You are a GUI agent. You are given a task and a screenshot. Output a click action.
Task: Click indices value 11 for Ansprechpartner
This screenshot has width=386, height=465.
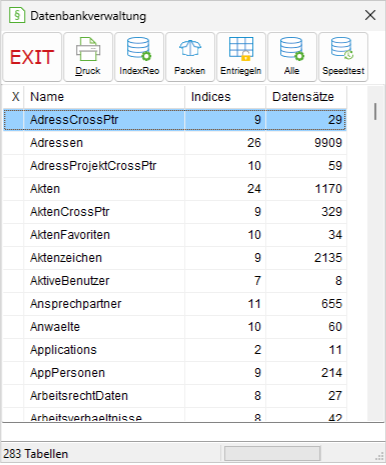click(x=254, y=304)
